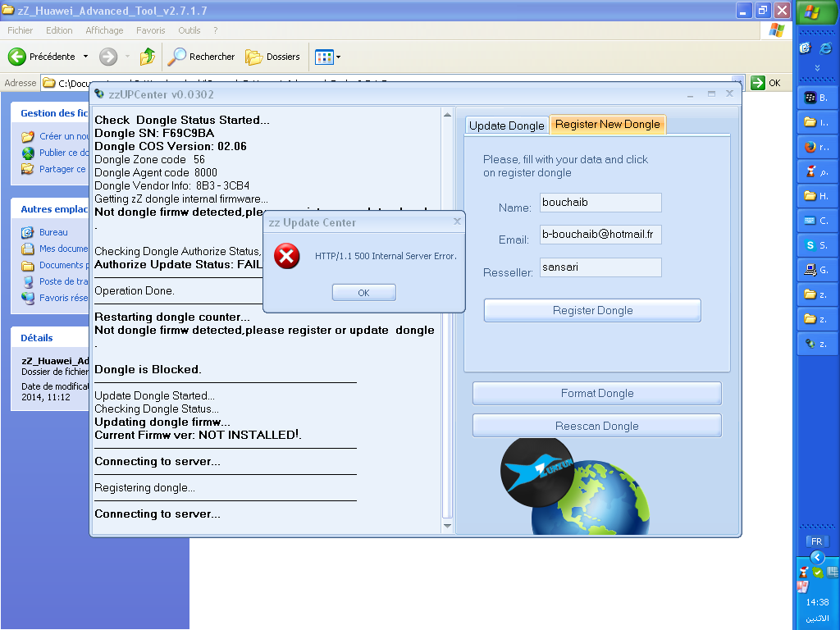Click Partager ce dossier link

pos(53,169)
